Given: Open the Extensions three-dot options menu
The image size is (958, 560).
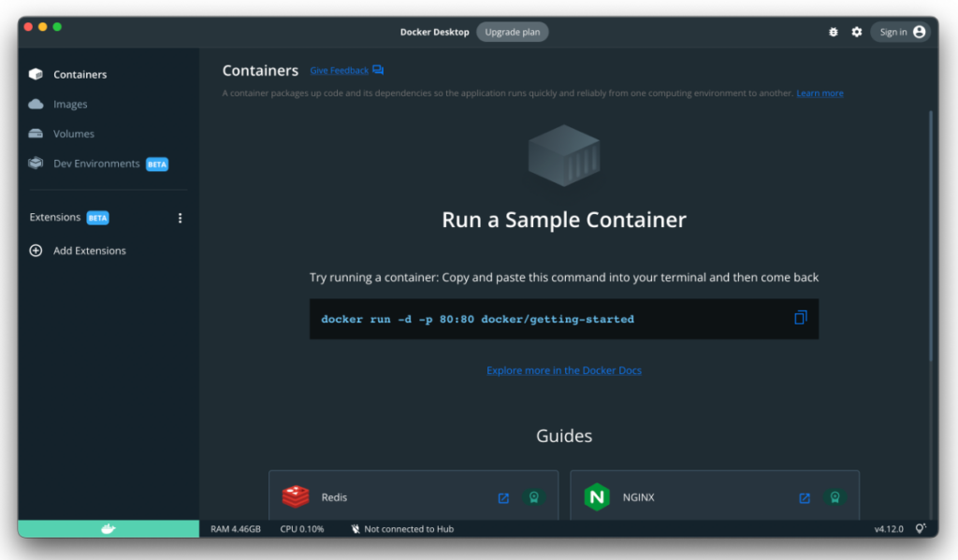Looking at the screenshot, I should [x=181, y=218].
